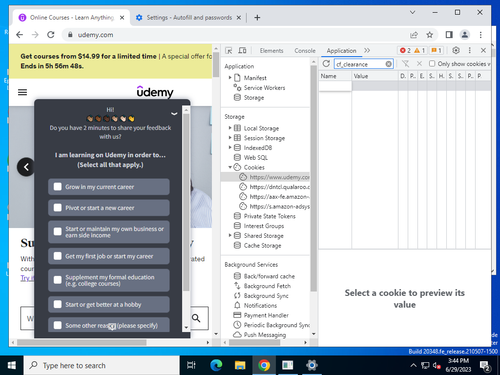Open Background Fetch service

click(x=267, y=286)
